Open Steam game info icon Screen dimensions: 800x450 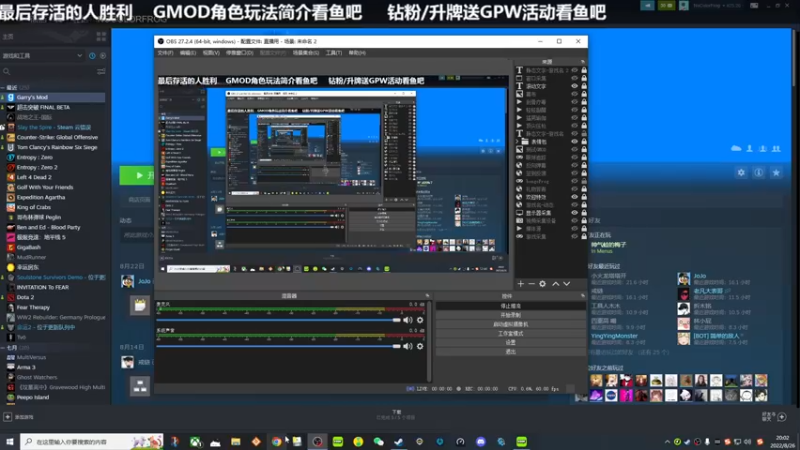[759, 173]
